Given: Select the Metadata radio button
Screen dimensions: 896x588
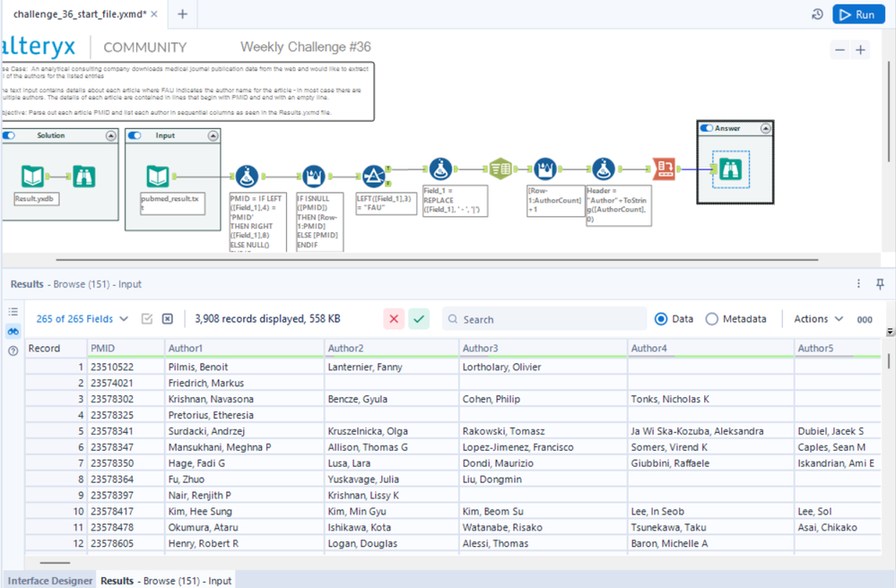Looking at the screenshot, I should (712, 319).
